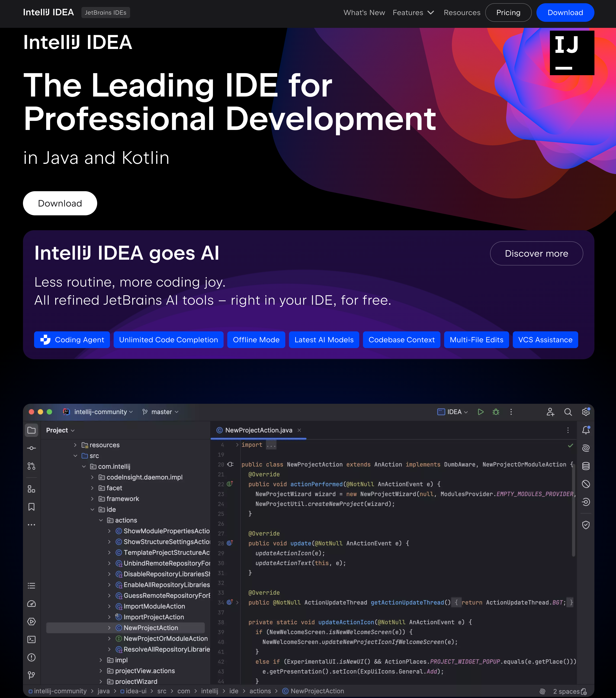Viewport: 616px width, 698px height.
Task: Expand the resources folder
Action: click(x=75, y=445)
